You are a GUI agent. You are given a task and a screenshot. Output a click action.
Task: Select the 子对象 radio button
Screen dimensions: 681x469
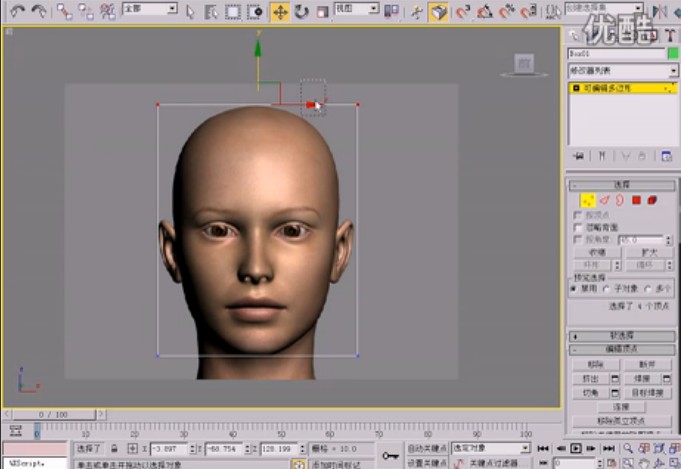tap(606, 288)
